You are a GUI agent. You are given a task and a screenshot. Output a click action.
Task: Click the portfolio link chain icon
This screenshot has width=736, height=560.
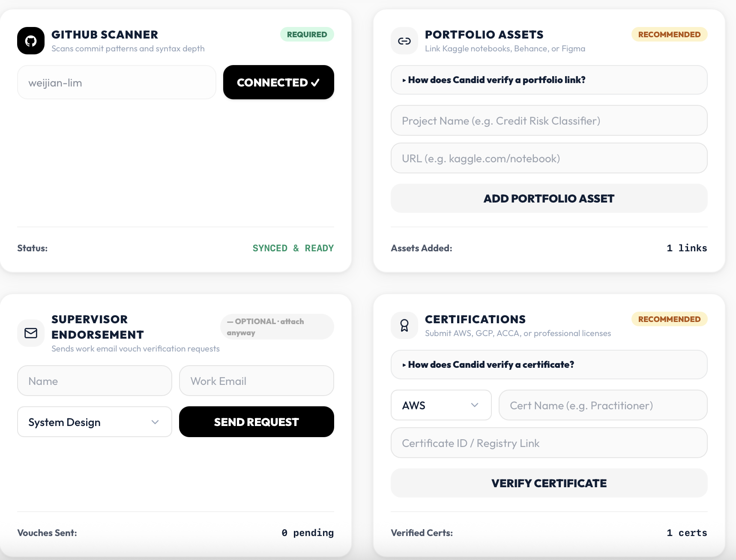pyautogui.click(x=404, y=41)
